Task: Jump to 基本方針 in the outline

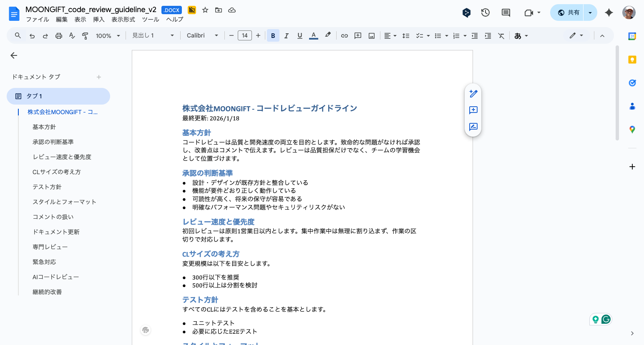Action: coord(44,127)
